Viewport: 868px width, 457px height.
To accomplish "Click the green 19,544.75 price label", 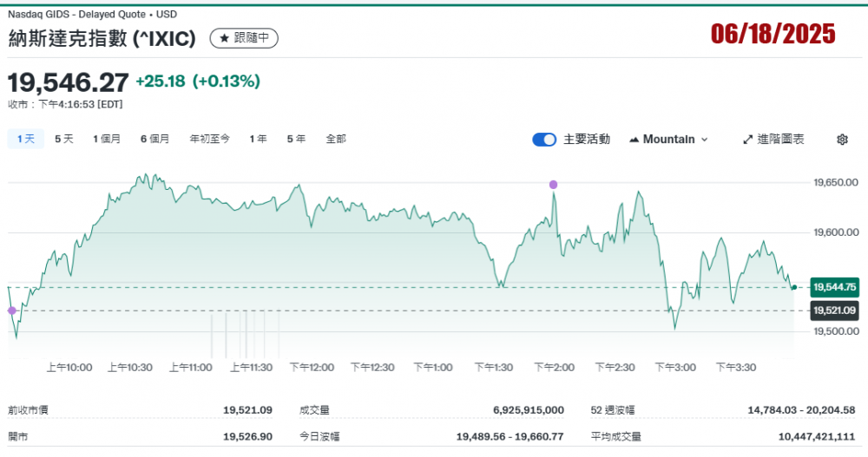I will click(x=834, y=287).
